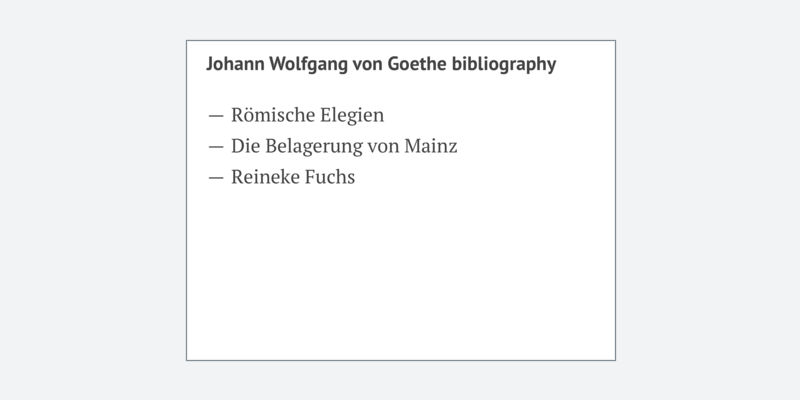This screenshot has width=800, height=400.
Task: Click the dash bullet before Die Belagerung
Action: (x=216, y=147)
